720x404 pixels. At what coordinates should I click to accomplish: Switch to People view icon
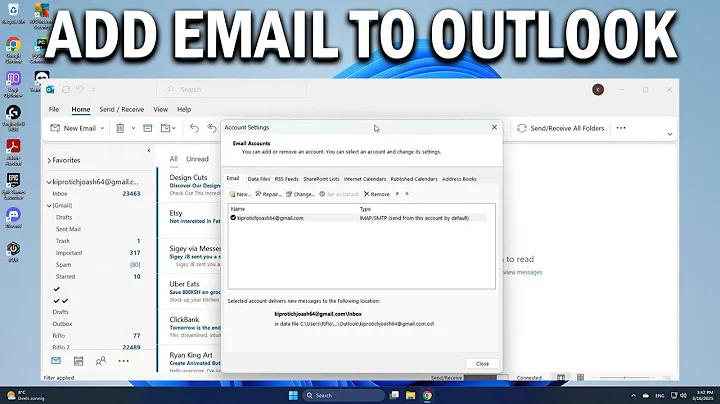pyautogui.click(x=101, y=361)
